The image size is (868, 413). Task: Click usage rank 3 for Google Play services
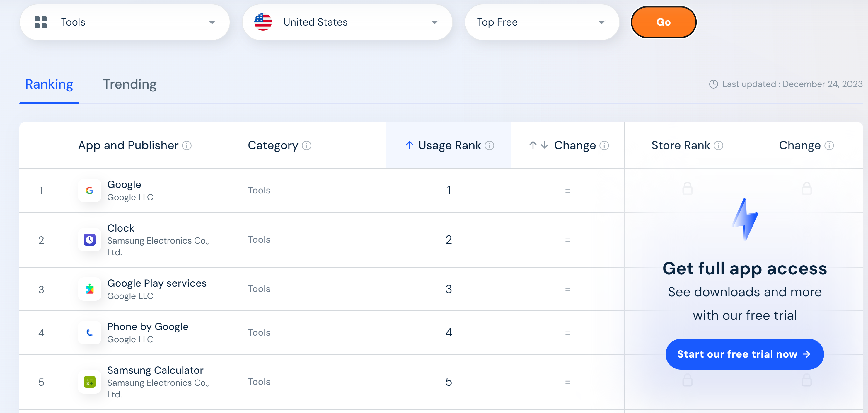click(449, 289)
